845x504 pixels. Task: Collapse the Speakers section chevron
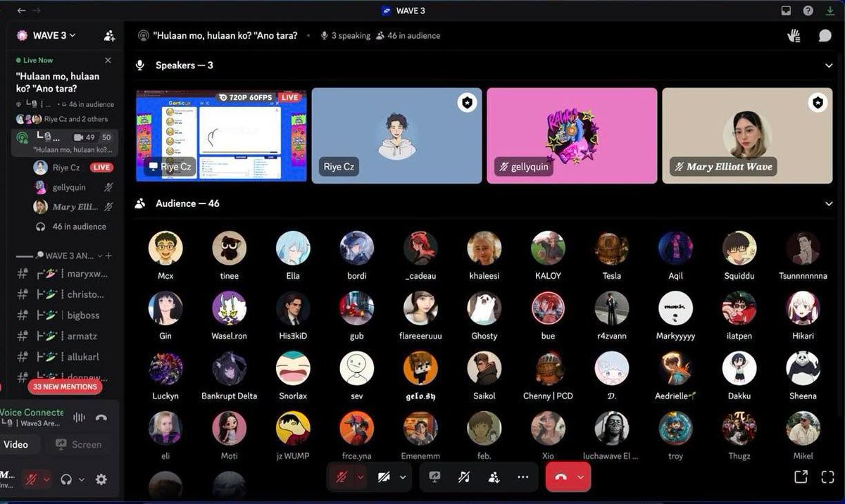tap(828, 65)
